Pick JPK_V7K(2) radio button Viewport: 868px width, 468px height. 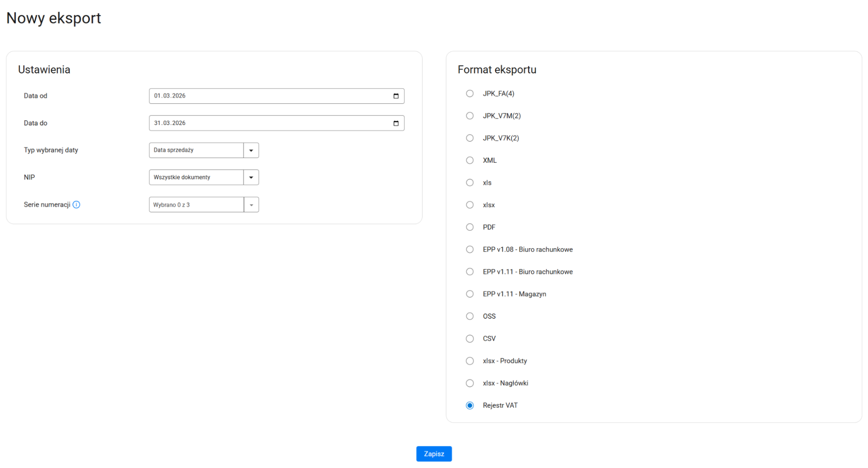[470, 138]
